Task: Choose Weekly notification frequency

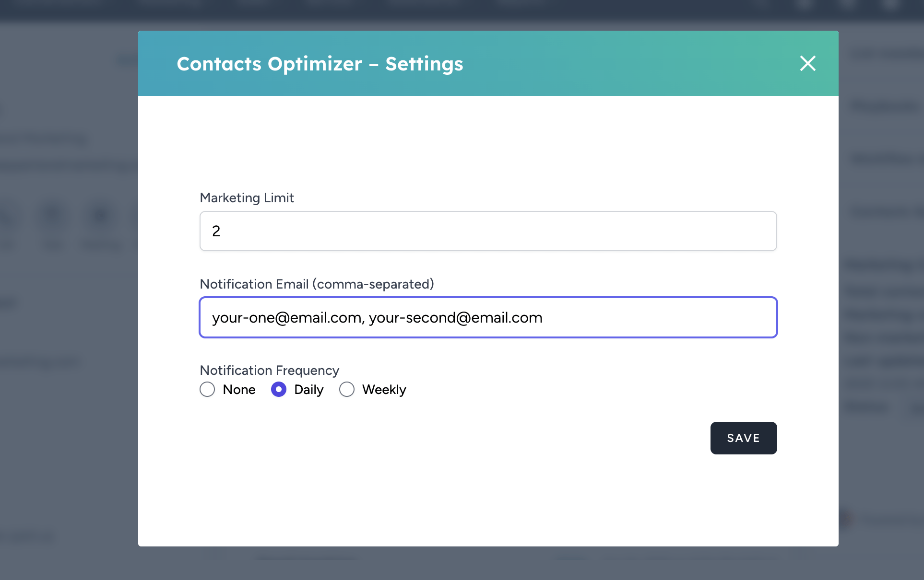Action: (x=347, y=389)
